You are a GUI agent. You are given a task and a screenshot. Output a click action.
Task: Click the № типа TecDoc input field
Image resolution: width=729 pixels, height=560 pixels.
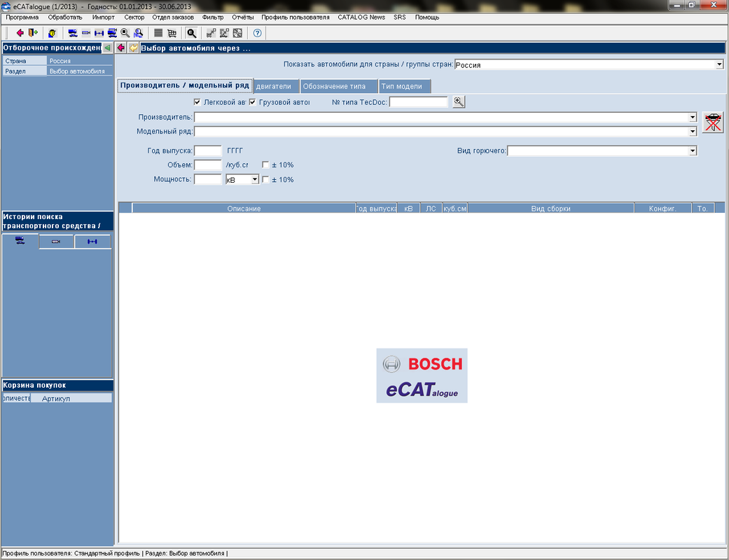point(419,101)
